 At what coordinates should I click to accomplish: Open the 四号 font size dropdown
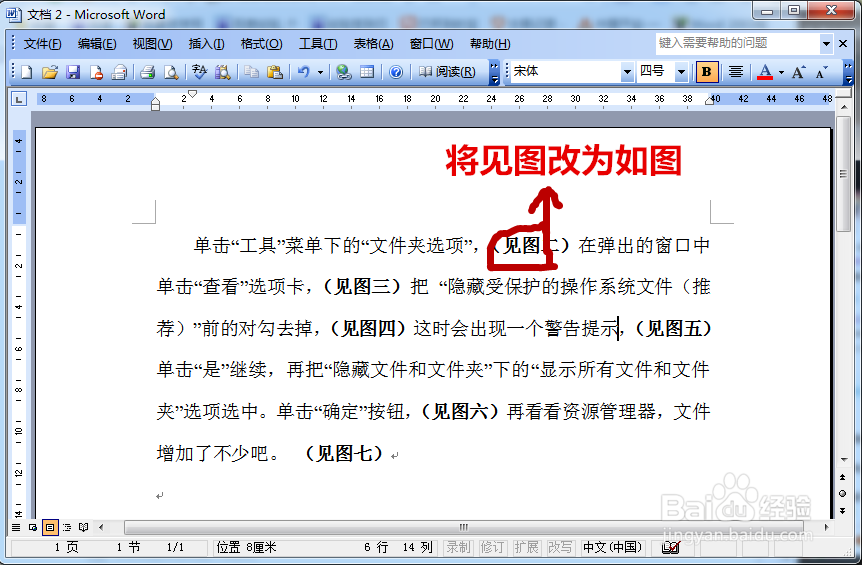[x=682, y=72]
